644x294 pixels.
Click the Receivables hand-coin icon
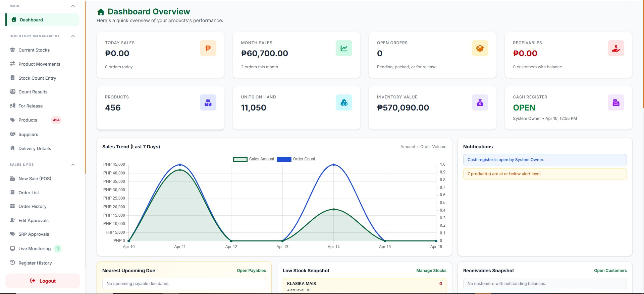click(x=616, y=48)
